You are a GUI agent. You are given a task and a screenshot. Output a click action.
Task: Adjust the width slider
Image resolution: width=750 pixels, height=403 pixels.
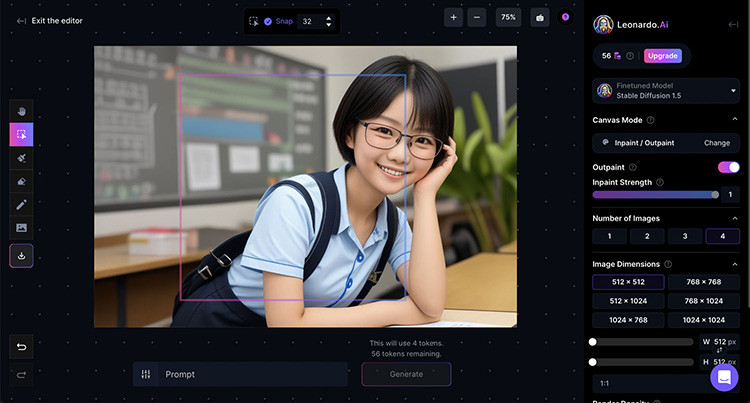641,342
